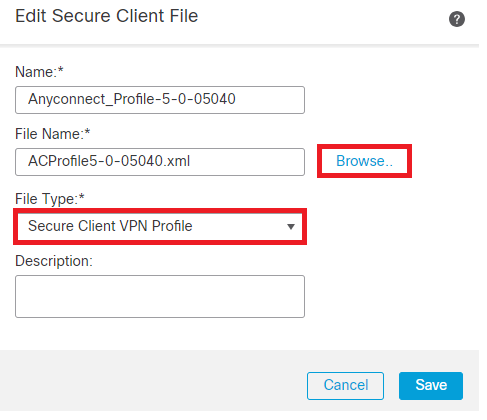
Task: Click the "File Name:*" label
Action: pos(53,134)
